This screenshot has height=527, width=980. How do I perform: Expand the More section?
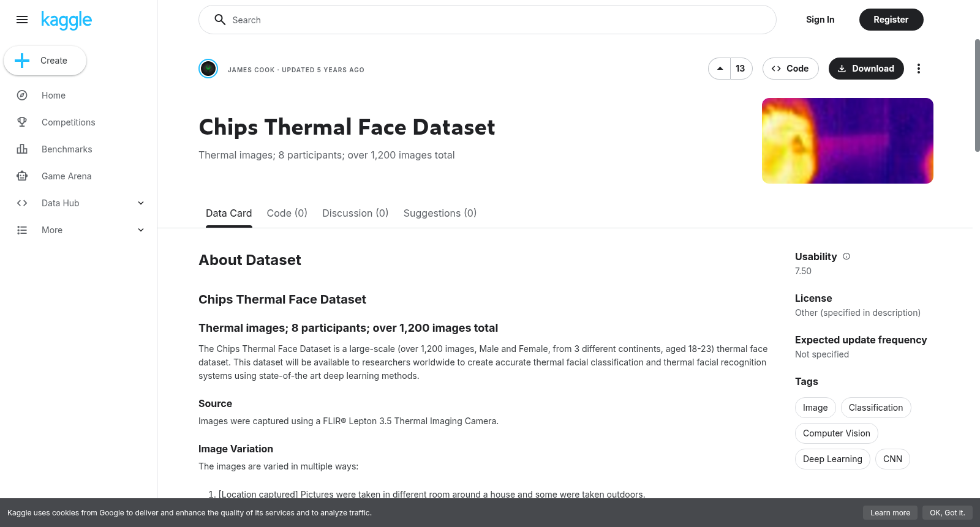(x=141, y=230)
